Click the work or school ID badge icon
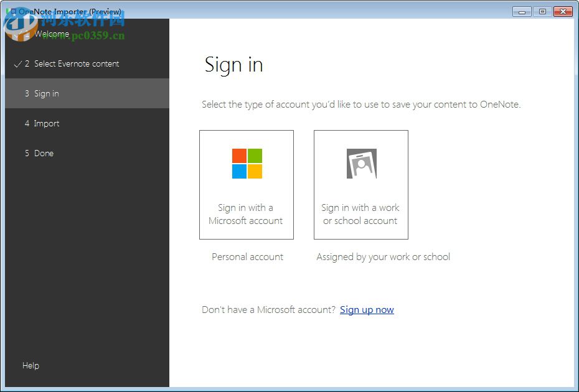The width and height of the screenshot is (579, 392). pos(360,163)
